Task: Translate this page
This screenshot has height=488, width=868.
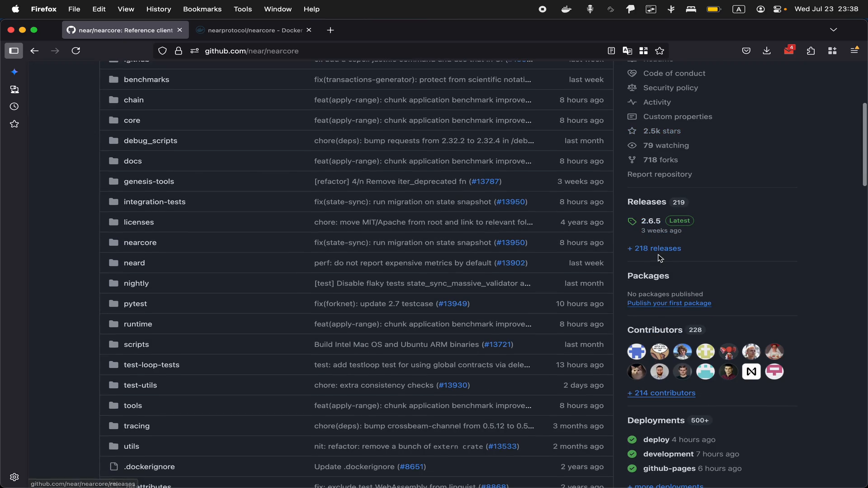Action: (627, 51)
